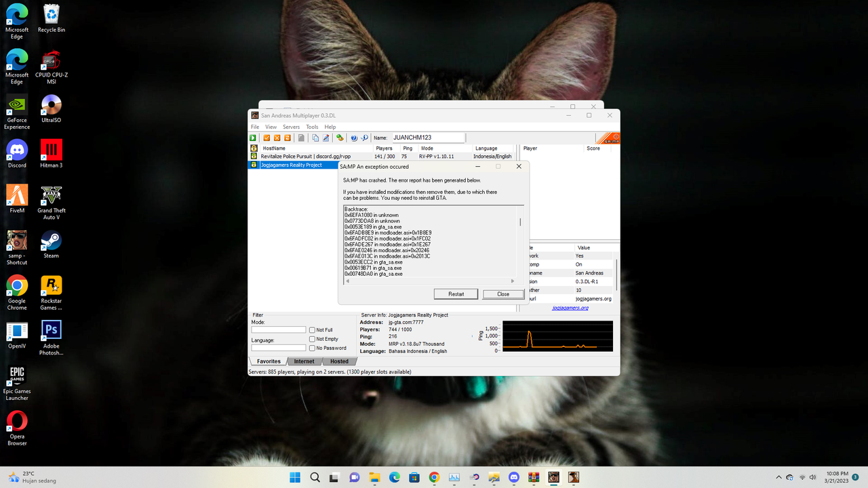868x488 pixels.
Task: Open samp - Shortcut desktop icon
Action: [17, 248]
